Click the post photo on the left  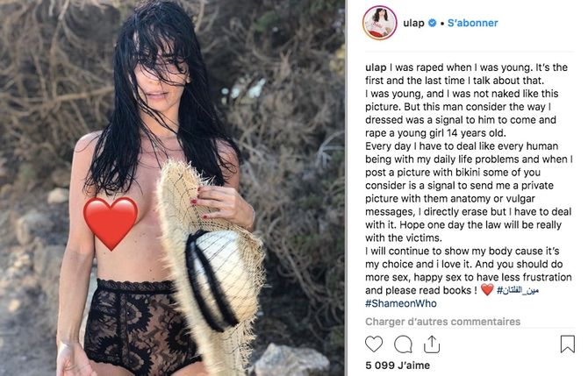173,188
